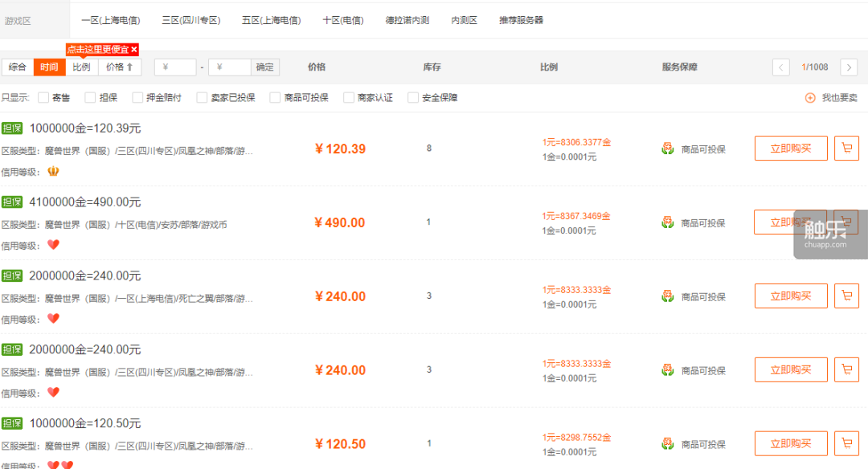
Task: Choose game zone 五区(上海电信)
Action: click(272, 20)
